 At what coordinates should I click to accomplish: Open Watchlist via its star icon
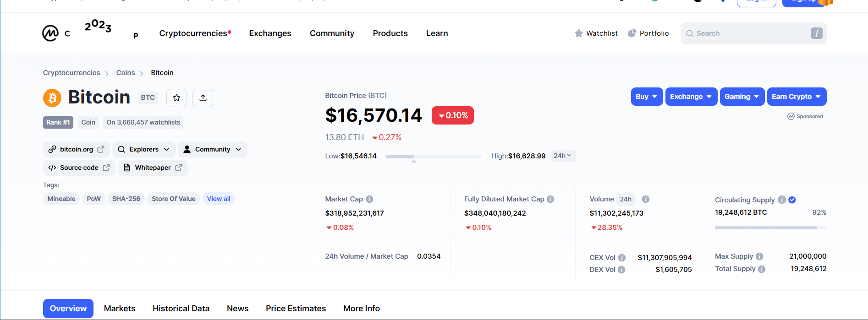pos(579,33)
